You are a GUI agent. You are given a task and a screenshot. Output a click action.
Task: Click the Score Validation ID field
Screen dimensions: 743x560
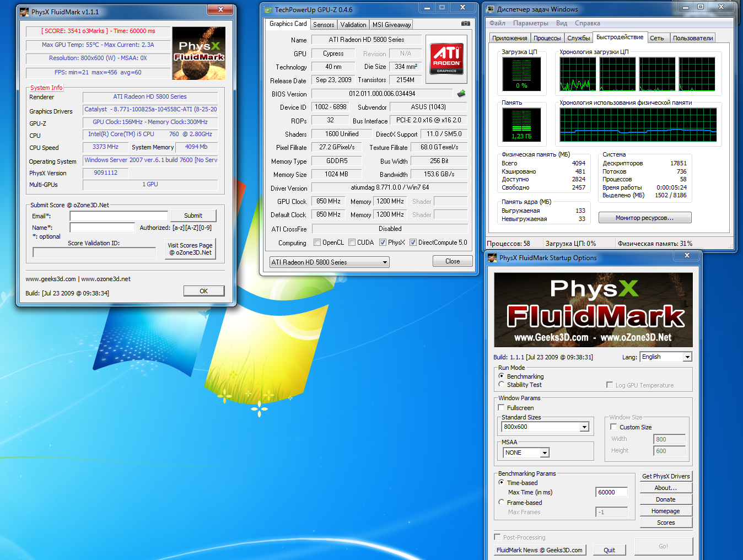pos(94,252)
